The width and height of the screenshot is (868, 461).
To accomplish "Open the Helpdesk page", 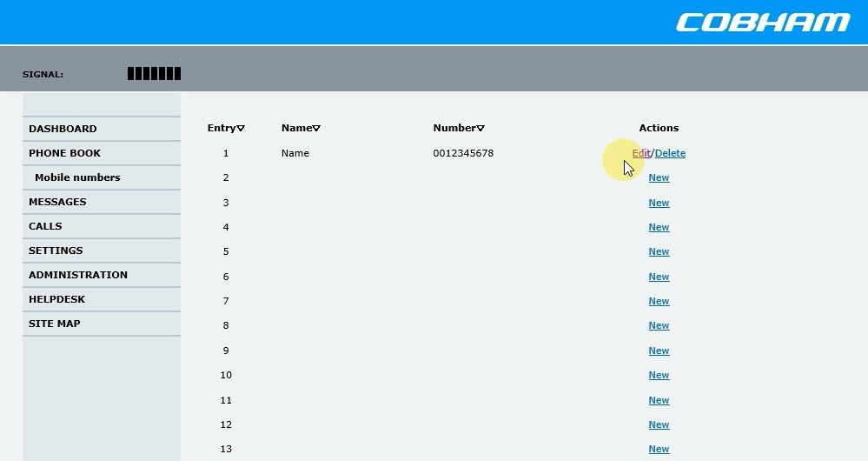I will pos(58,299).
